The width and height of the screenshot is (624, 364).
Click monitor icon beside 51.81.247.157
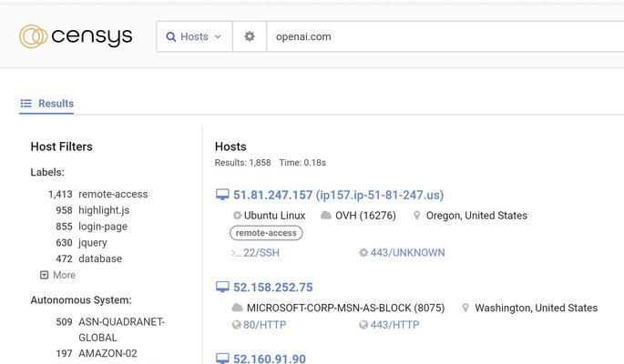click(222, 195)
